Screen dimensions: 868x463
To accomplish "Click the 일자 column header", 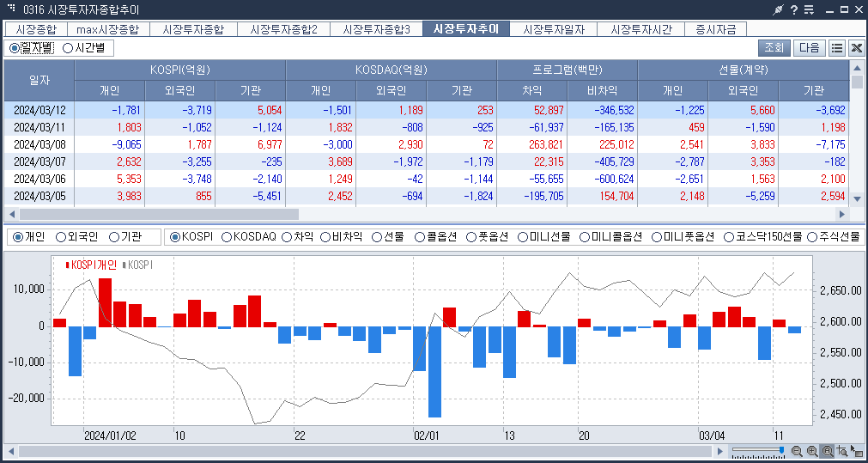I will pyautogui.click(x=39, y=80).
